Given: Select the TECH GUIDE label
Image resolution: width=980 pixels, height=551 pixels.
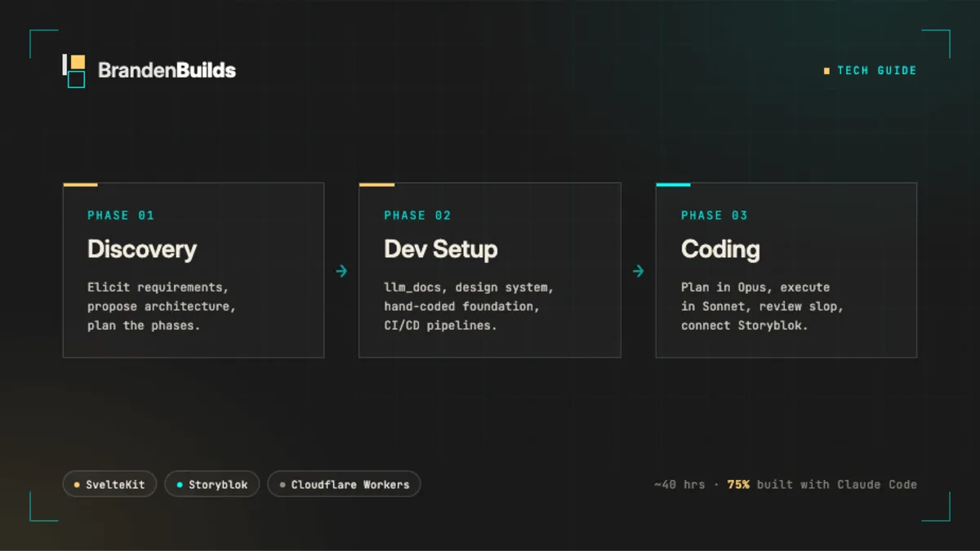Looking at the screenshot, I should click(x=877, y=71).
